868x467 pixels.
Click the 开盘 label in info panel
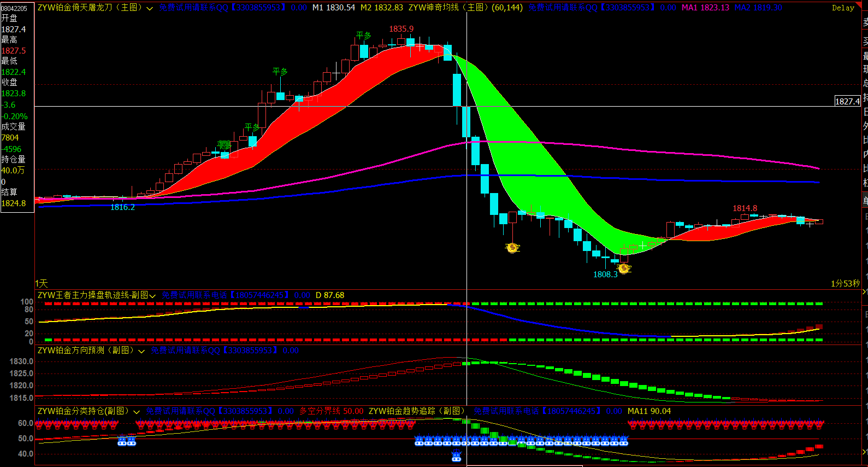(x=9, y=18)
